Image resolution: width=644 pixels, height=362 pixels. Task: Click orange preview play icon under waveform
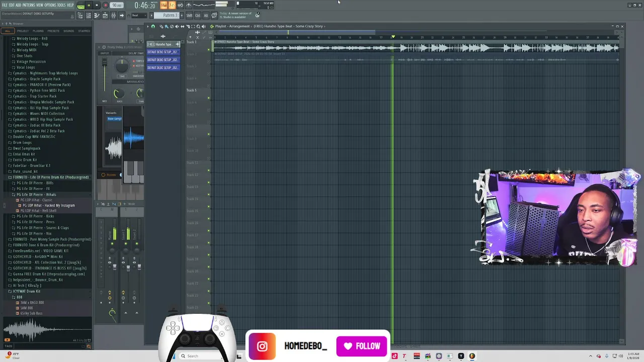click(x=7, y=340)
